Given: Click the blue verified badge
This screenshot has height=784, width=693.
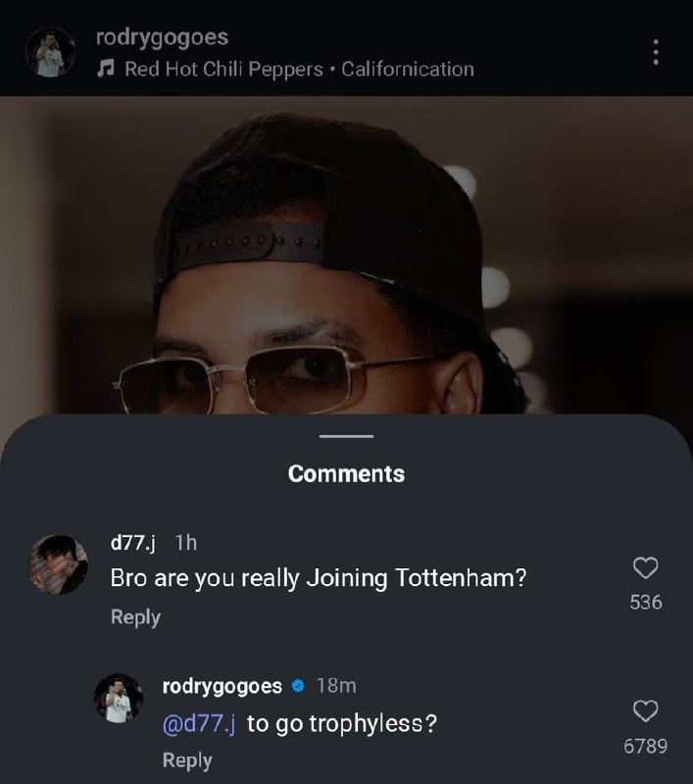Looking at the screenshot, I should coord(298,686).
